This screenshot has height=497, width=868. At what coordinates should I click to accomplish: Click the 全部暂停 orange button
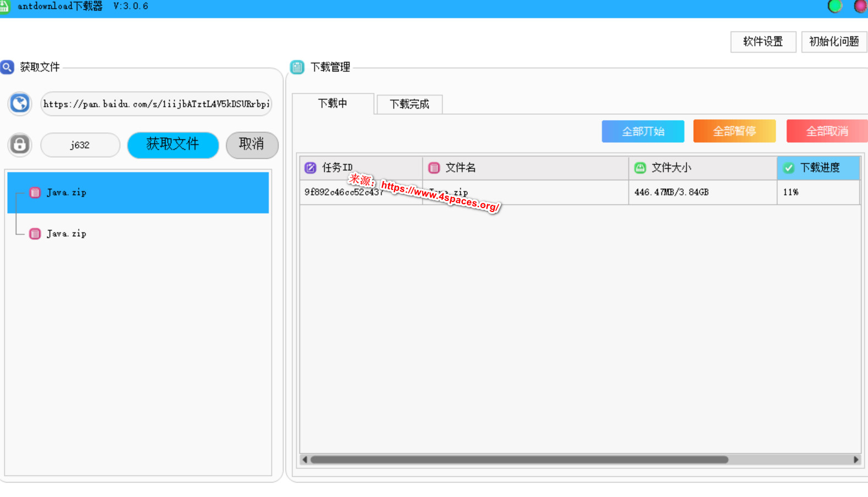click(734, 131)
